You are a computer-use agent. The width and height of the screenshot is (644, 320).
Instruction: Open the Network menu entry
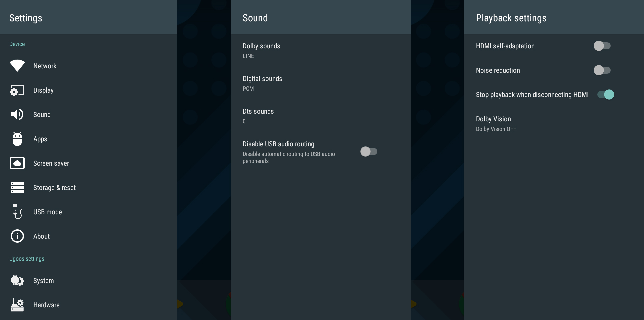89,66
